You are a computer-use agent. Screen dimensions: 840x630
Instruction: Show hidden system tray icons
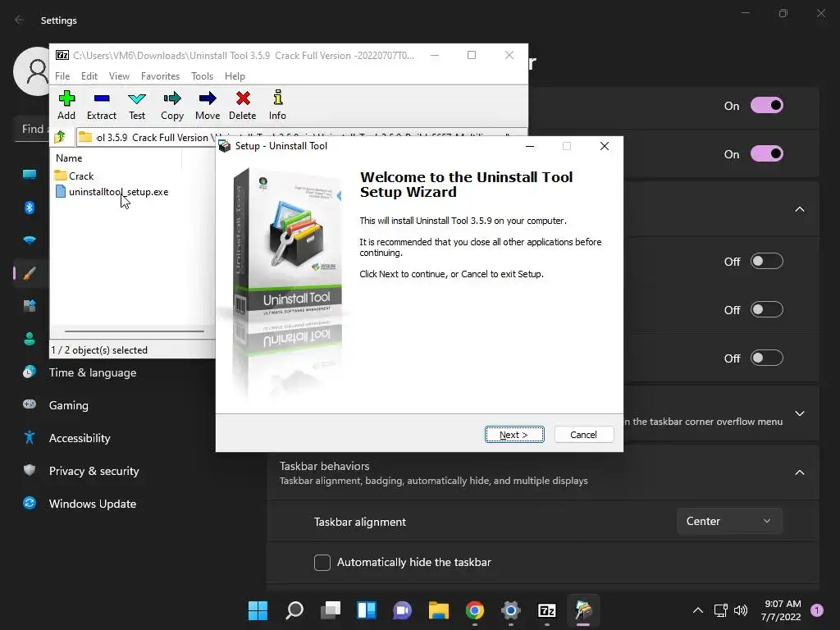pos(698,610)
